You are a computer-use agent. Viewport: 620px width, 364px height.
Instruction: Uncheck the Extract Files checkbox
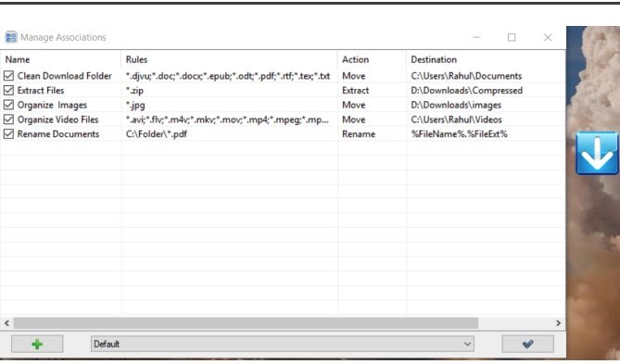(x=8, y=90)
